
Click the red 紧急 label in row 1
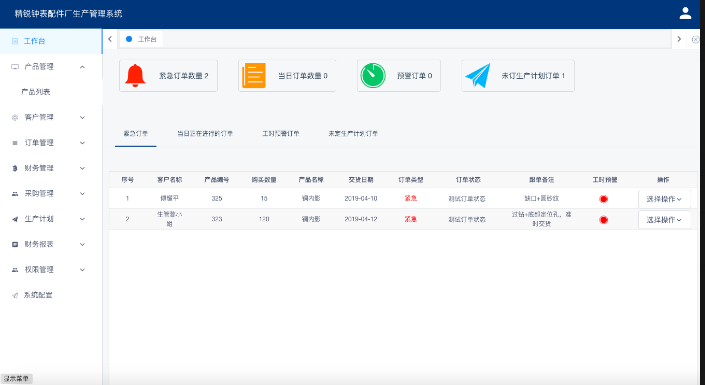coord(411,198)
